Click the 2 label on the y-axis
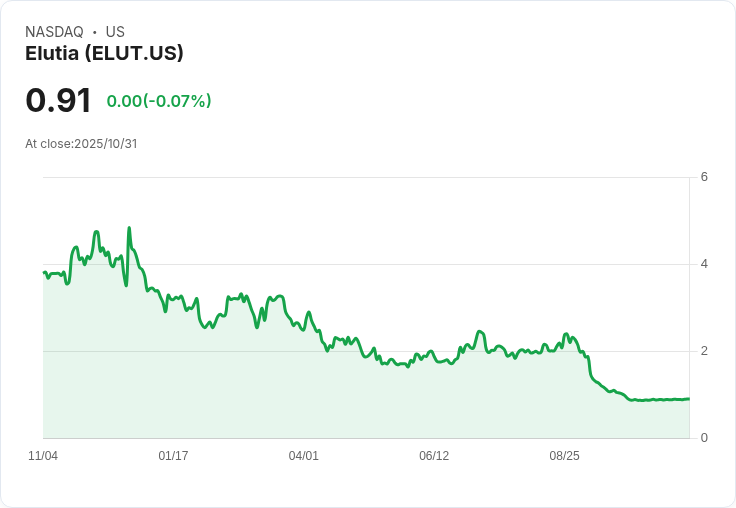 705,351
